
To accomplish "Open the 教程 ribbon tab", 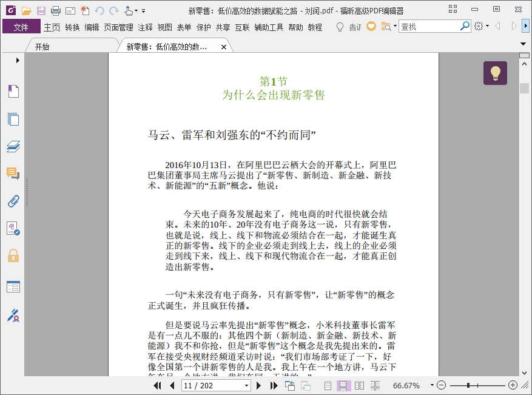I will [x=315, y=27].
